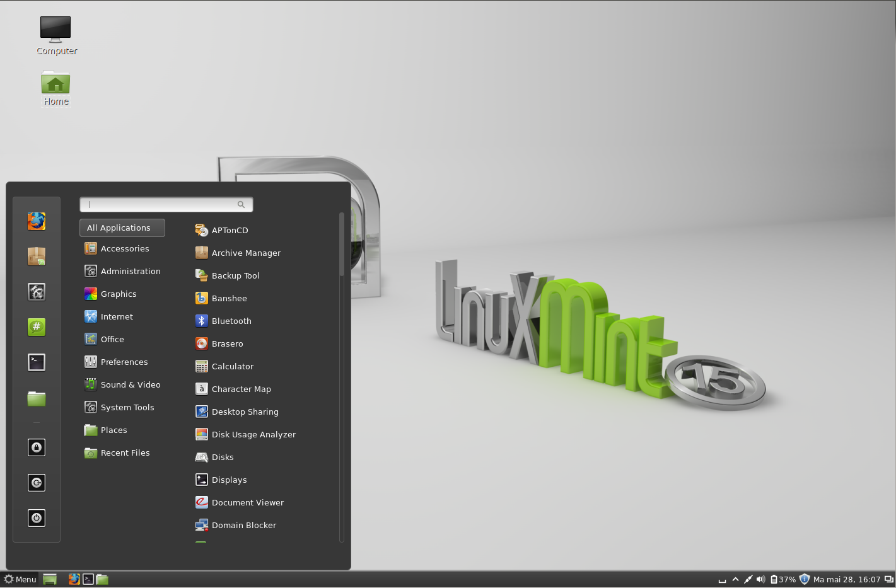Open Terminal from the menu favorites sidebar
This screenshot has width=896, height=588.
coord(37,362)
